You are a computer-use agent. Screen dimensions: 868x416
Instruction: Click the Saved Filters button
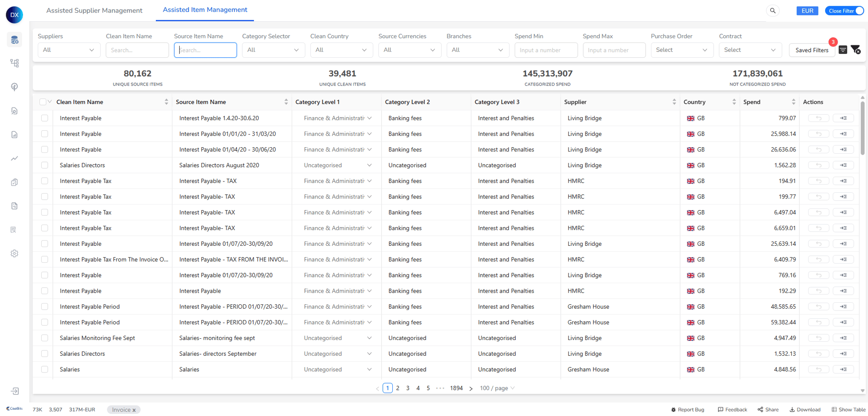(x=812, y=50)
